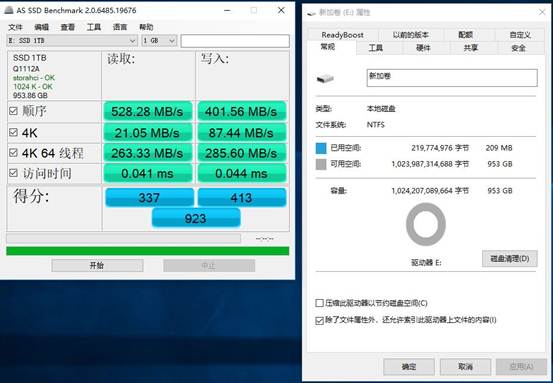Open the 查看 menu
Screen dimensions: 553x383
coord(67,27)
